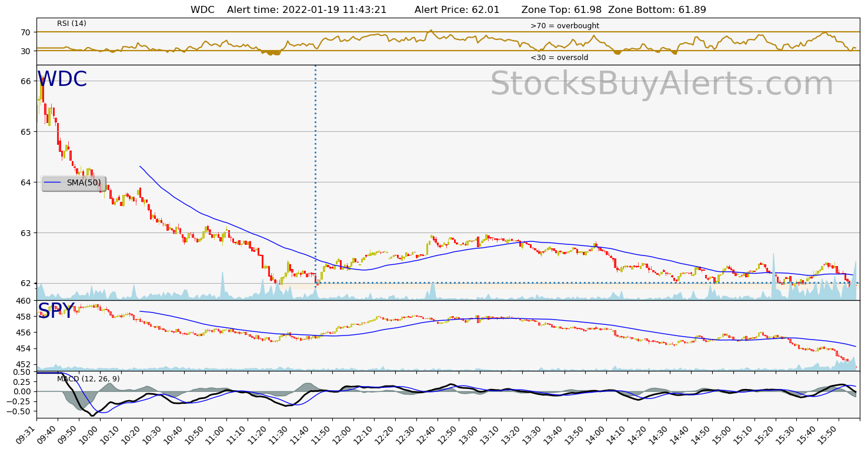868x452 pixels.
Task: Click the RSI (14) label
Action: tap(72, 24)
